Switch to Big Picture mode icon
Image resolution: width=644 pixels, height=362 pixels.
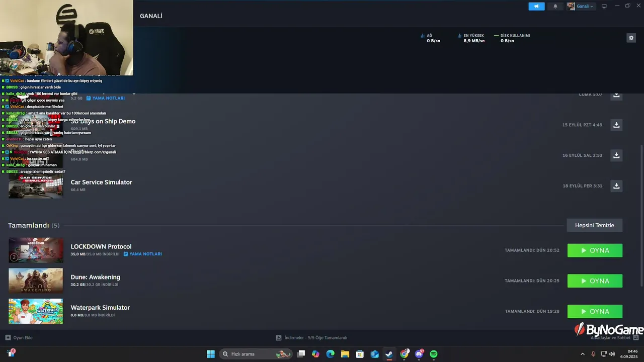[x=604, y=6]
